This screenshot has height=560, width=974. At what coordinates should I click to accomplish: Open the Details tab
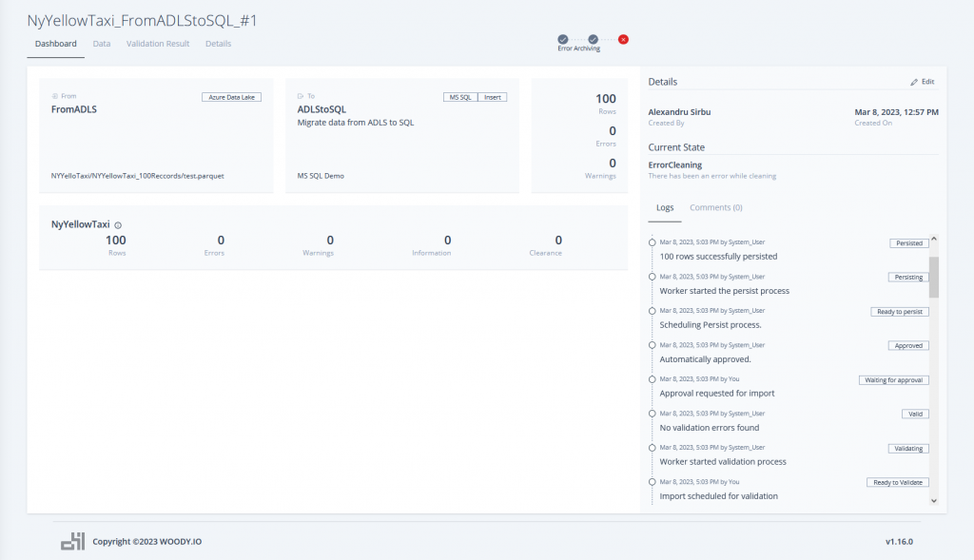[218, 44]
